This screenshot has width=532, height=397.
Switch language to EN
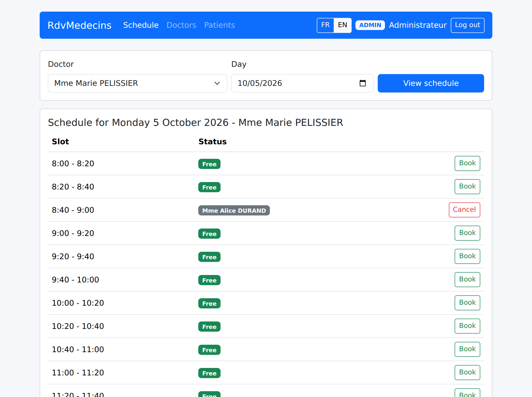pos(342,25)
